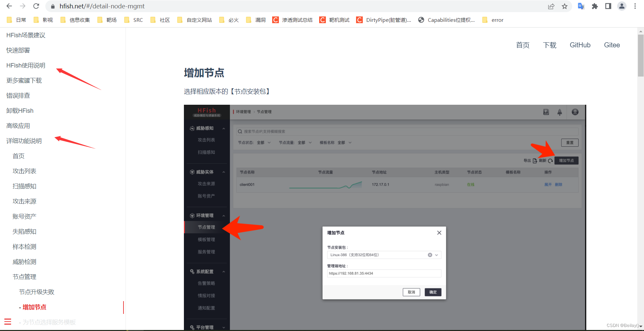Open 攻击列表 in sidebar

24,171
